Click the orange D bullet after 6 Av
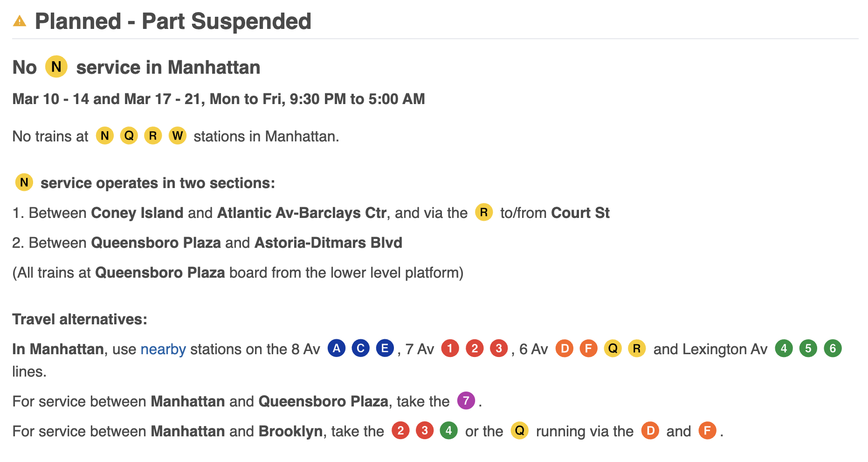The height and width of the screenshot is (462, 868). [564, 348]
